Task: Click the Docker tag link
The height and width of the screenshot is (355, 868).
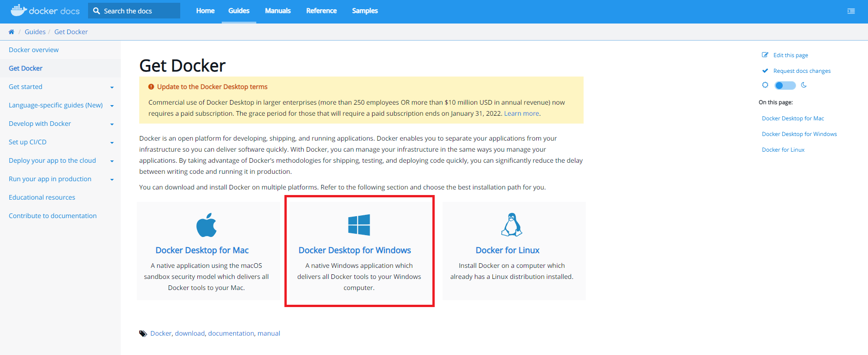Action: [x=161, y=333]
